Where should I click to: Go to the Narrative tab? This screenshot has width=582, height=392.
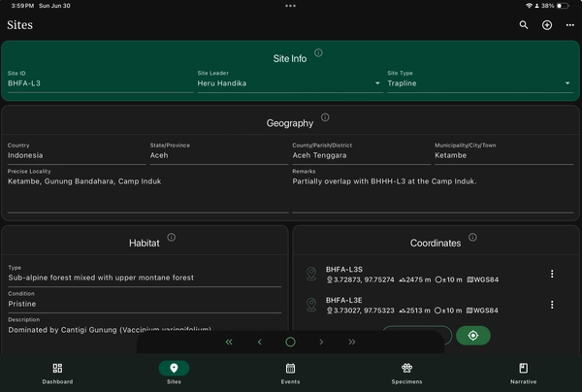coord(523,373)
